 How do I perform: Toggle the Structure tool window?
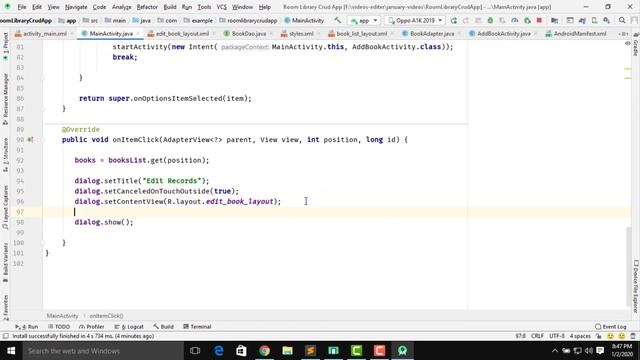coord(5,155)
